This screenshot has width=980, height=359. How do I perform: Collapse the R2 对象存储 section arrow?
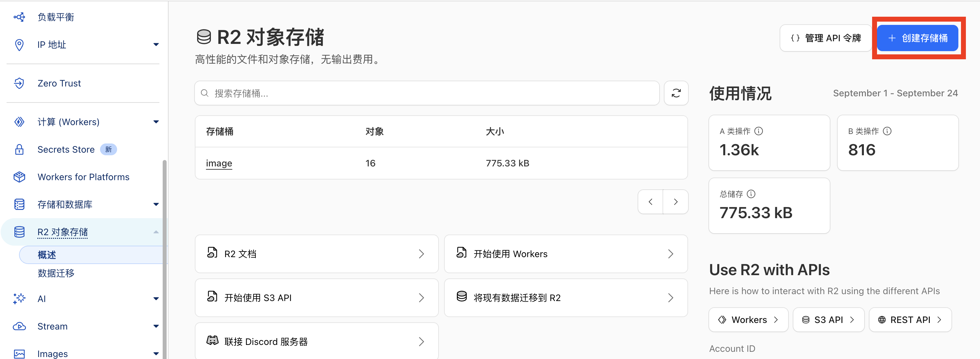[x=156, y=232]
